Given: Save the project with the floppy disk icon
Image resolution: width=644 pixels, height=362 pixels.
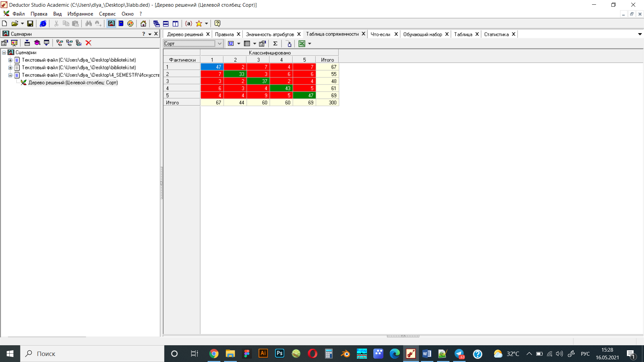Looking at the screenshot, I should click(30, 23).
